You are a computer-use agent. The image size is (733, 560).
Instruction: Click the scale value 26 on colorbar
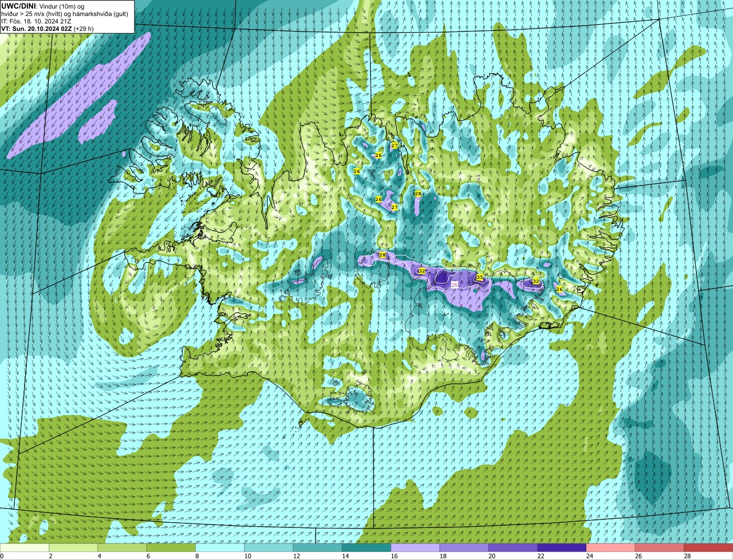tap(637, 556)
